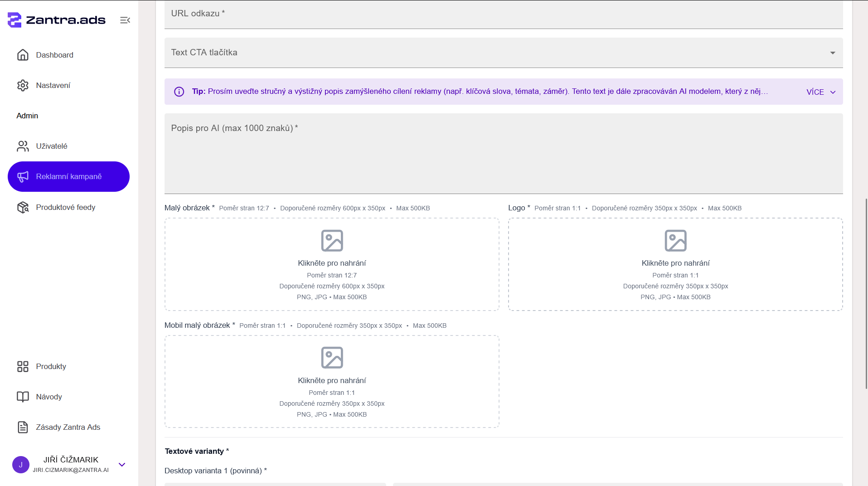The height and width of the screenshot is (486, 868).
Task: Focus the Popis pro AI text area
Action: click(504, 154)
